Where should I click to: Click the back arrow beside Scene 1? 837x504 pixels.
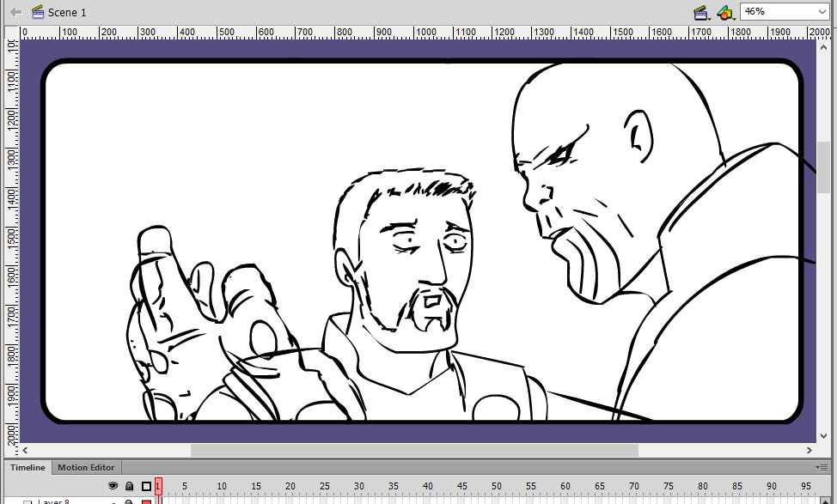[x=16, y=12]
